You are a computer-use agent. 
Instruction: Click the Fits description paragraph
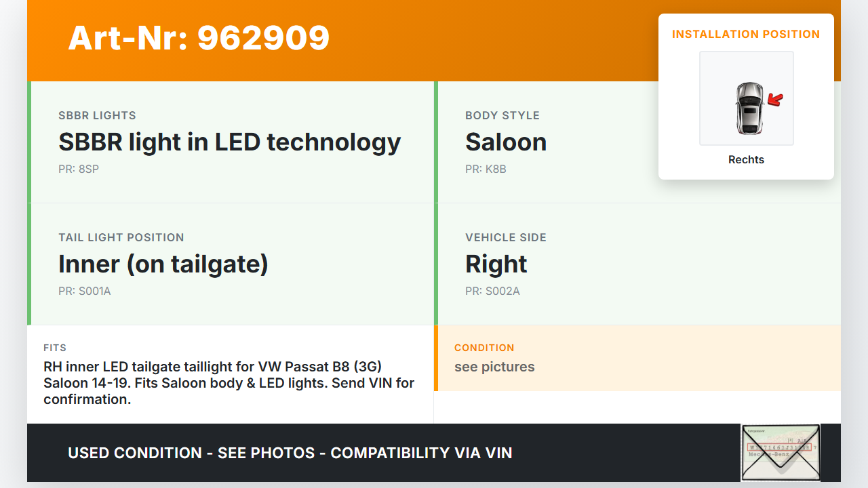[229, 383]
